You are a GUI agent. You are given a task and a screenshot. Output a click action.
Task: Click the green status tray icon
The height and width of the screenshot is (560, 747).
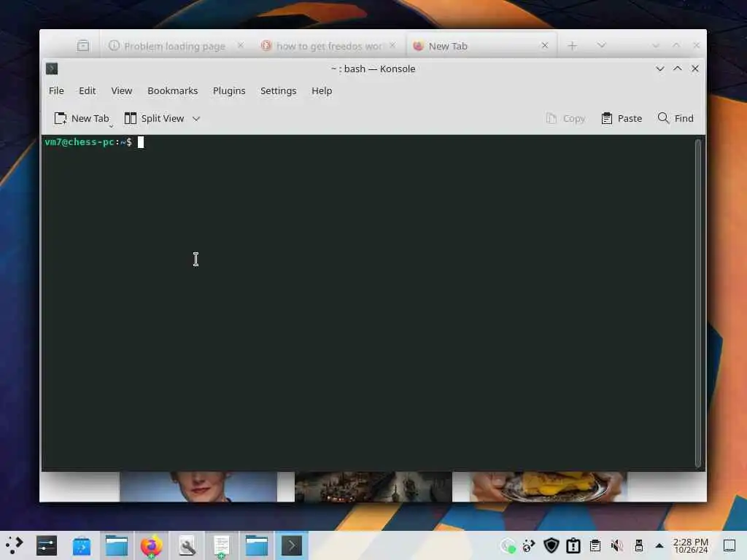pyautogui.click(x=508, y=545)
